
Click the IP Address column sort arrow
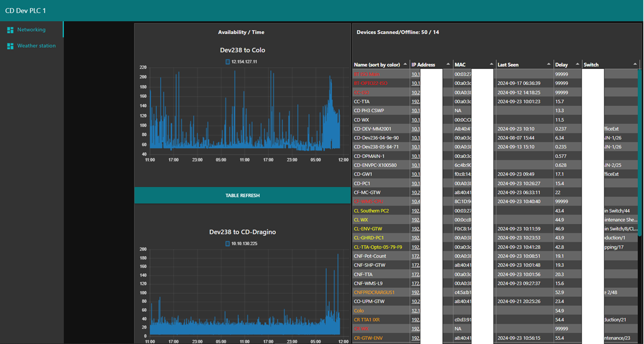click(x=448, y=64)
